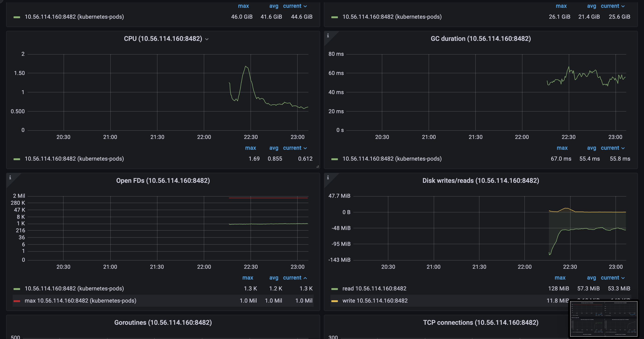Toggle max 10.56.114.160:8482 series in Open FDs
The width and height of the screenshot is (644, 339).
(80, 300)
